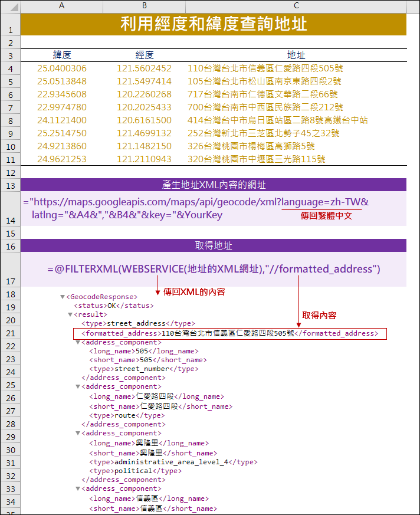This screenshot has width=420, height=515.
Task: Click the type street_address XML line
Action: pos(138,323)
